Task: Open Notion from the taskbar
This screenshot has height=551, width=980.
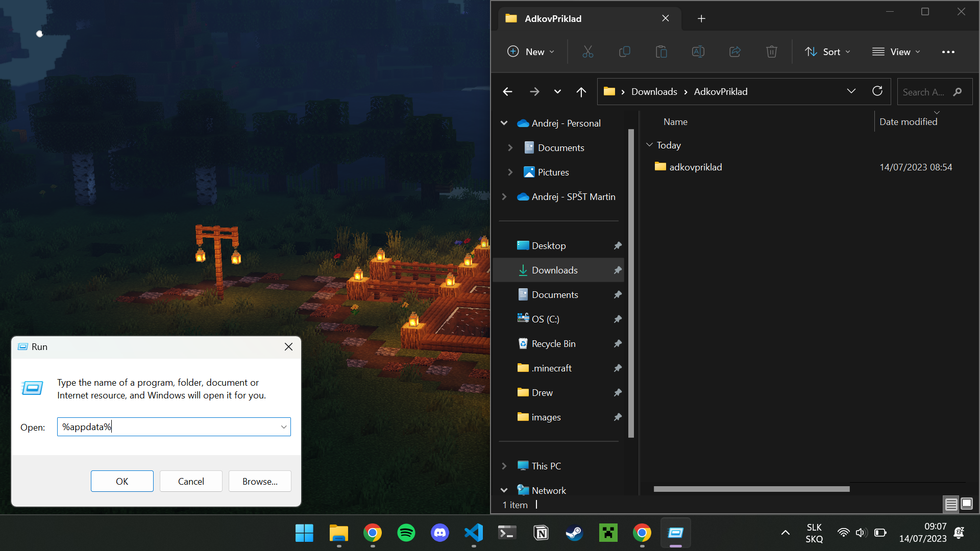Action: (x=541, y=533)
